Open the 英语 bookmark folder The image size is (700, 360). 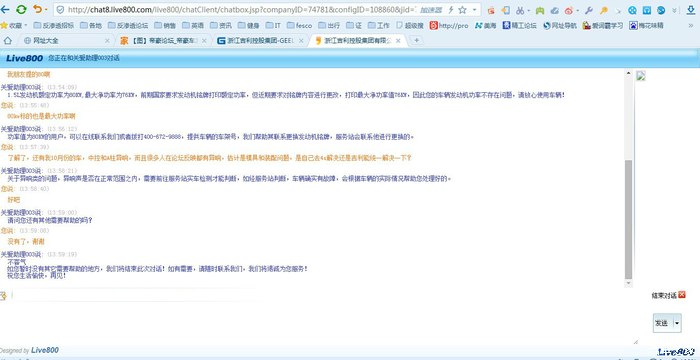pyautogui.click(x=193, y=25)
